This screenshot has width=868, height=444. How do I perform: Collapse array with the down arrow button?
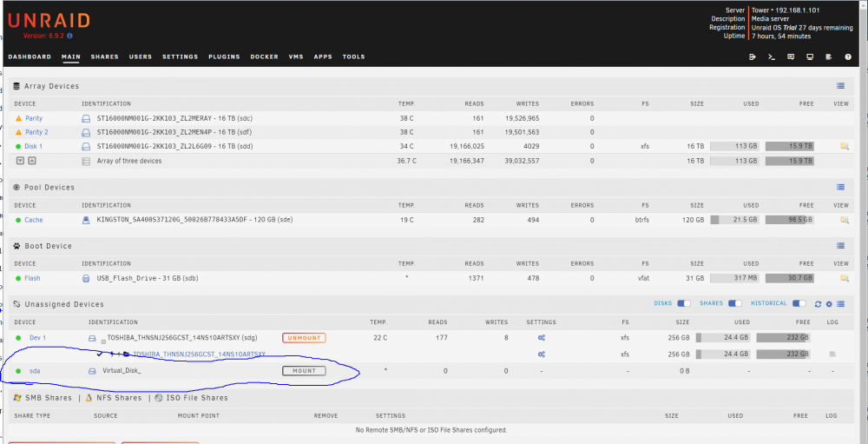[20, 161]
